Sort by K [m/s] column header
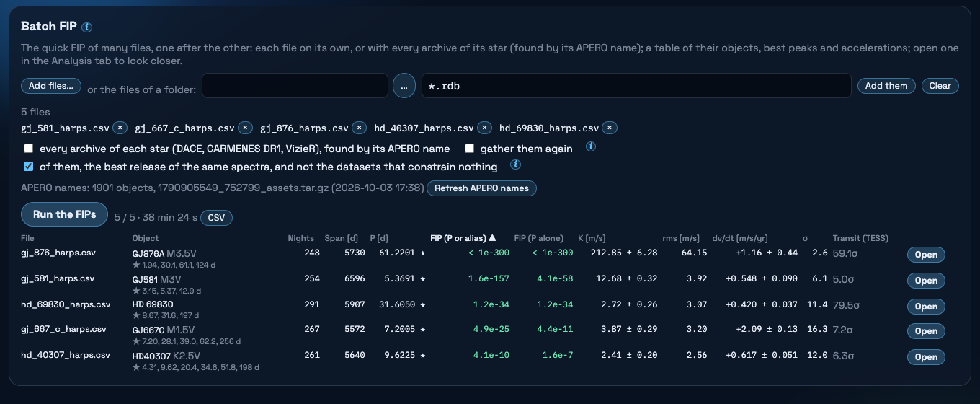The width and height of the screenshot is (980, 404). click(x=592, y=238)
